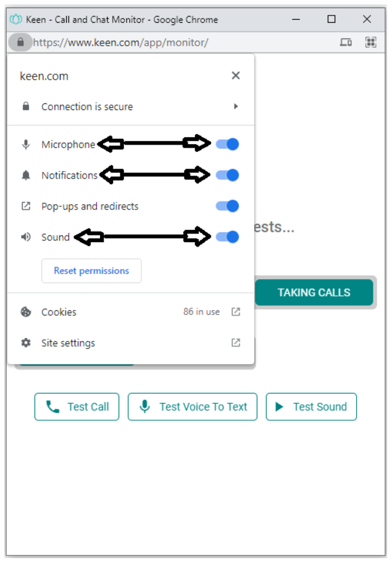Click the URL in the address bar
Screen dimensions: 392x566
click(x=120, y=43)
